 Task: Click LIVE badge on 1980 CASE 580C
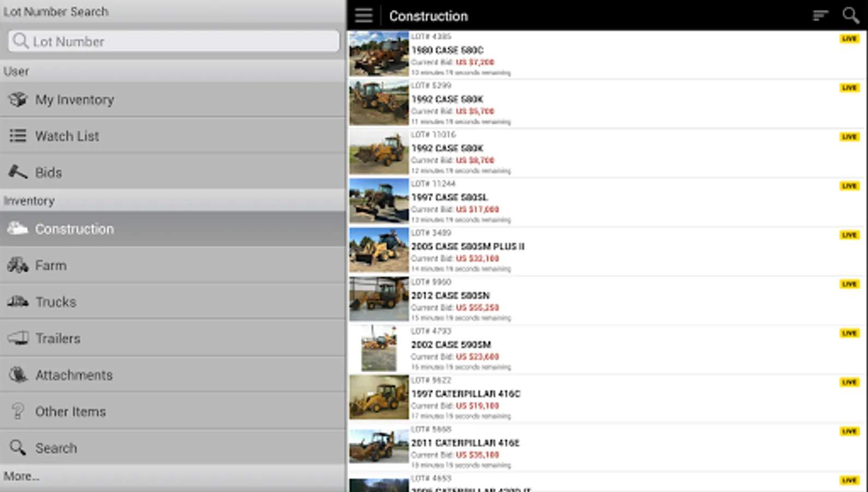849,39
